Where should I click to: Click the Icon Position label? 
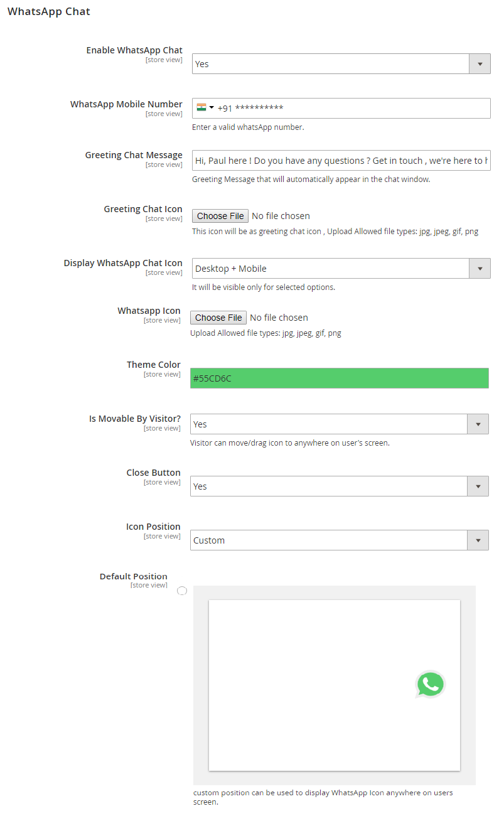click(x=153, y=527)
